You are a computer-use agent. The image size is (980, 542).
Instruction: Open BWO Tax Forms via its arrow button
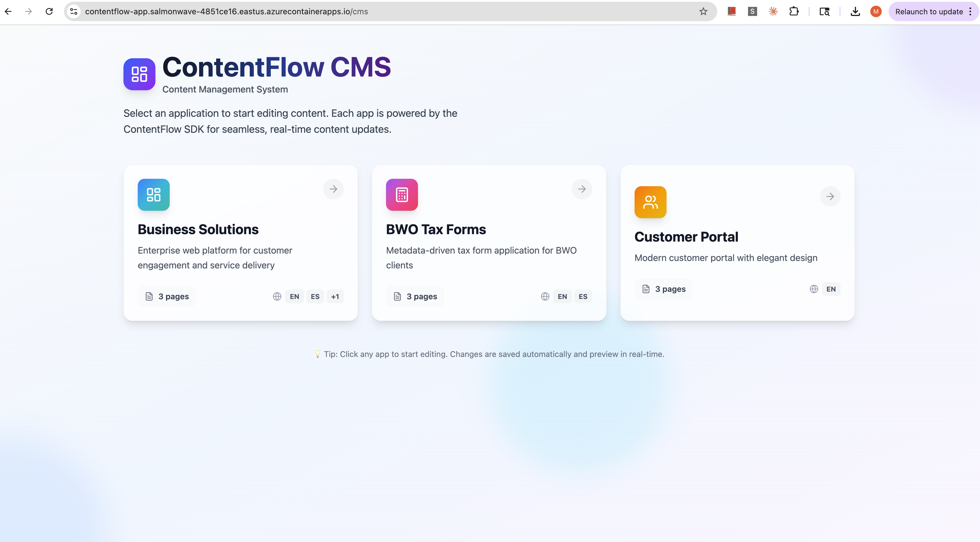click(x=582, y=189)
